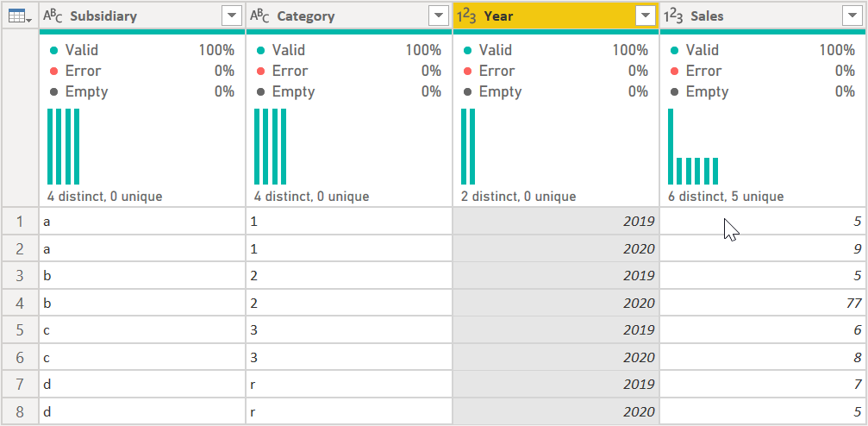Click the text type icon for Category
Viewport: 868px width, 426px height.
click(259, 16)
